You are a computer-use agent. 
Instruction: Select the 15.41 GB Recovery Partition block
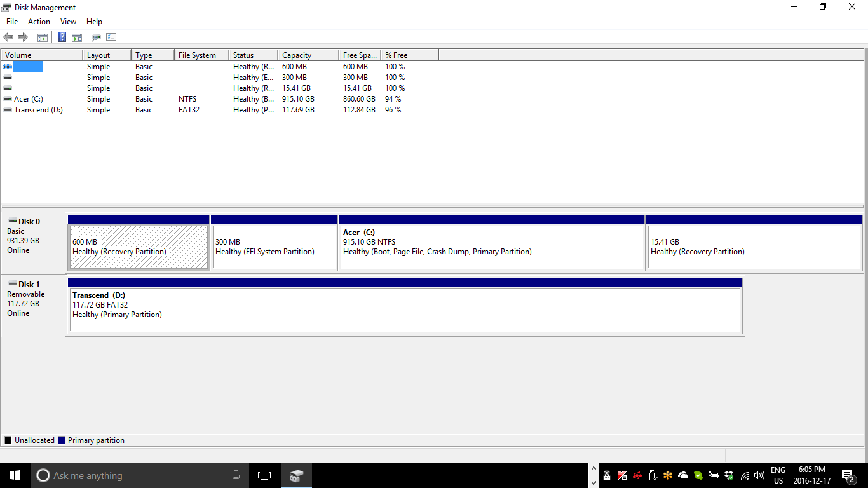pos(754,247)
